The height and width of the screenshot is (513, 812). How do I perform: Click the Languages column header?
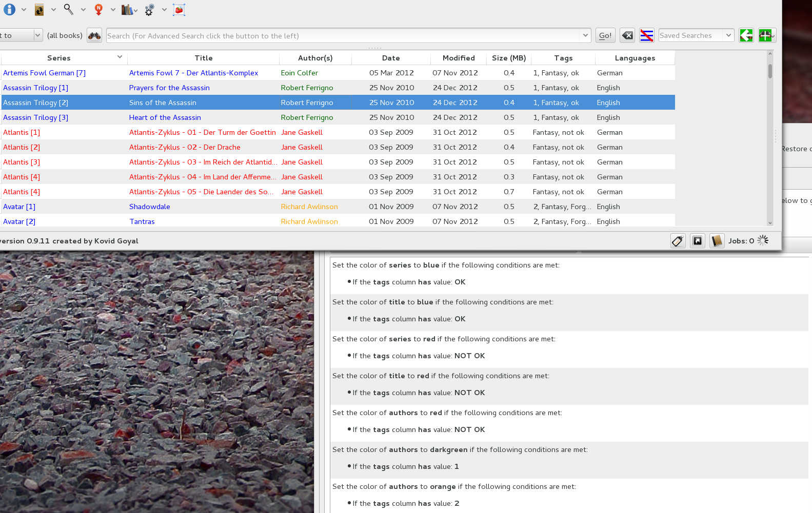[x=635, y=58]
